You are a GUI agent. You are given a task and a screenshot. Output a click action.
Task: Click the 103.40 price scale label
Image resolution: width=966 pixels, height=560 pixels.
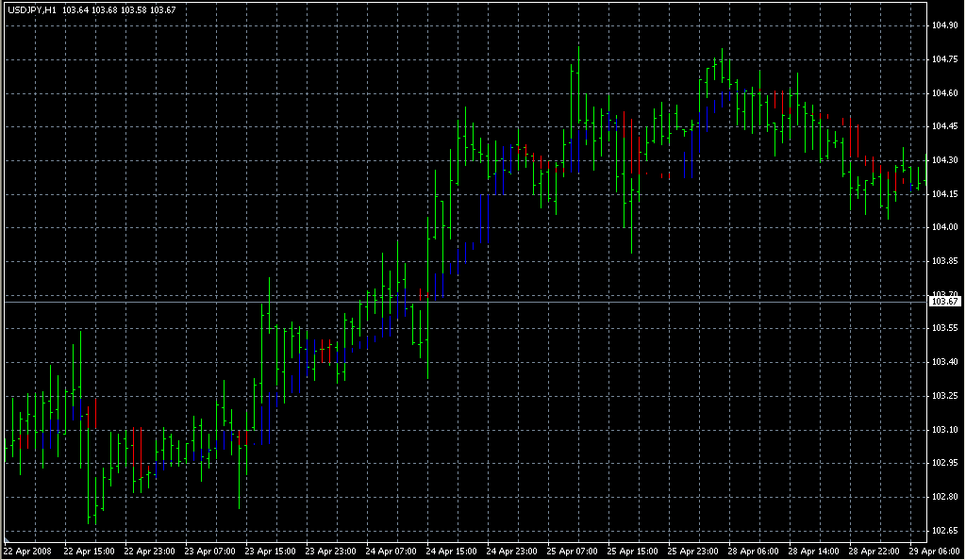944,362
